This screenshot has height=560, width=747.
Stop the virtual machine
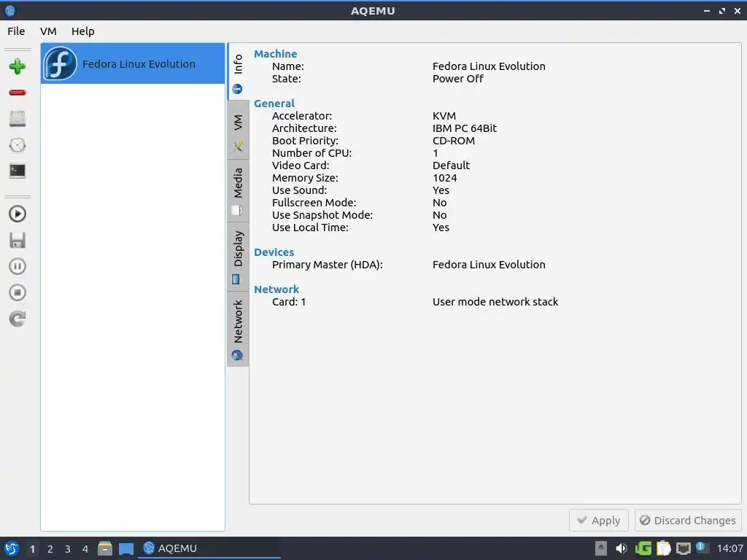18,292
